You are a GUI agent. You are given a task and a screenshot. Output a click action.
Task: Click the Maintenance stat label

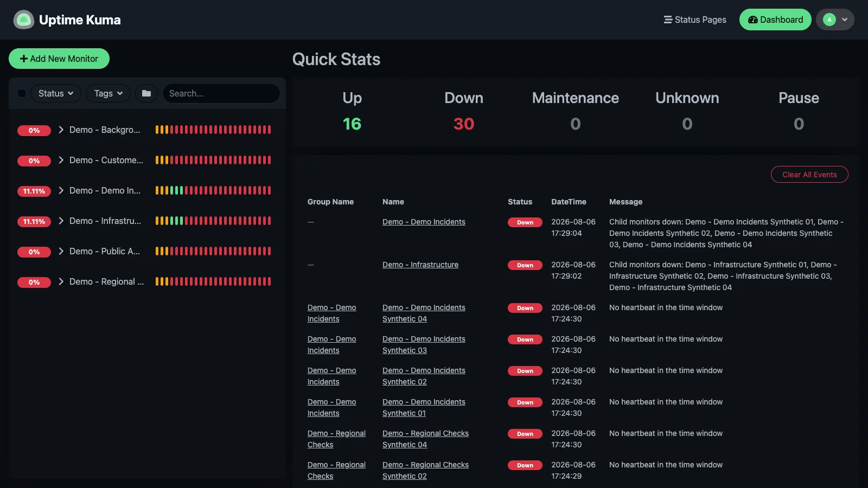coord(576,98)
